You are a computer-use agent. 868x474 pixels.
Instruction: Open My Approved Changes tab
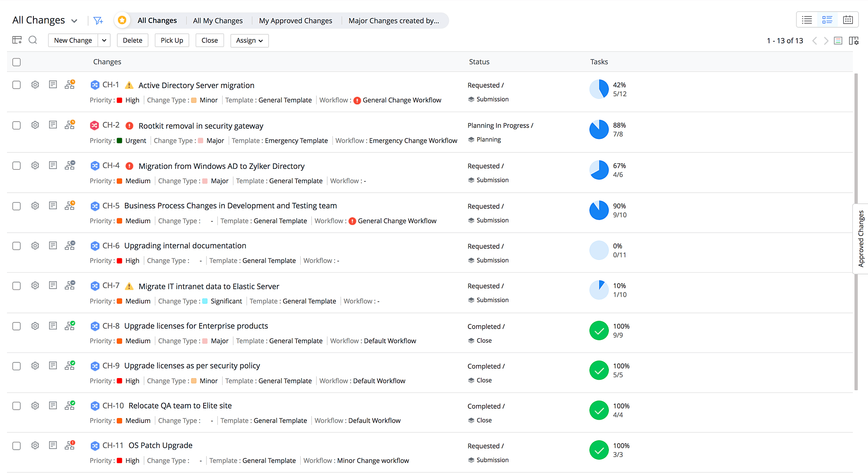click(x=295, y=20)
